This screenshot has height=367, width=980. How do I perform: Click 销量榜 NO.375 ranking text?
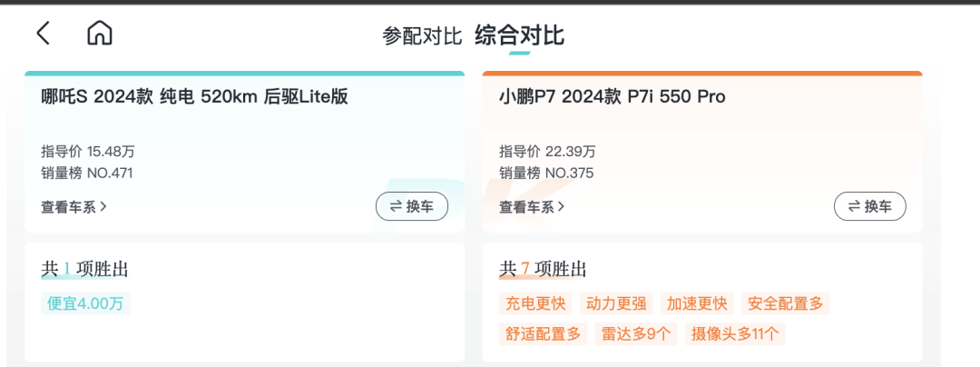546,174
